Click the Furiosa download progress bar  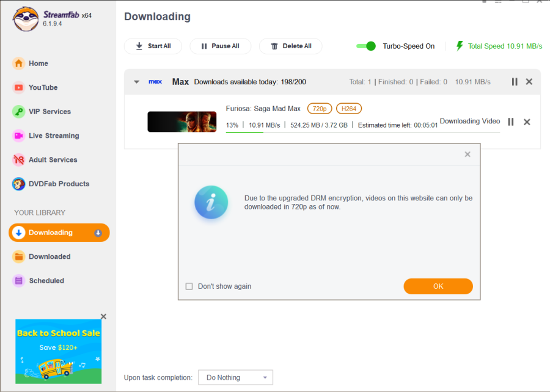pos(362,132)
